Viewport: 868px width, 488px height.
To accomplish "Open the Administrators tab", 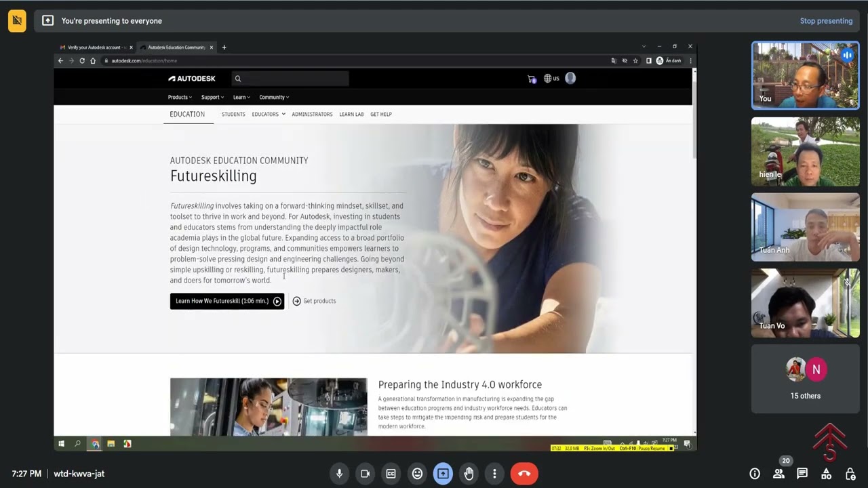I will click(x=312, y=114).
